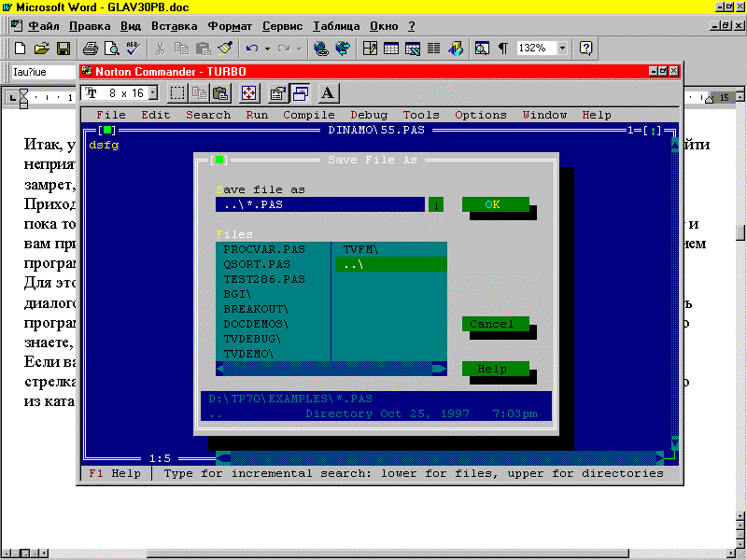Viewport: 747px width, 560px height.
Task: Toggle the Web toolbar globe icon
Action: point(343,49)
